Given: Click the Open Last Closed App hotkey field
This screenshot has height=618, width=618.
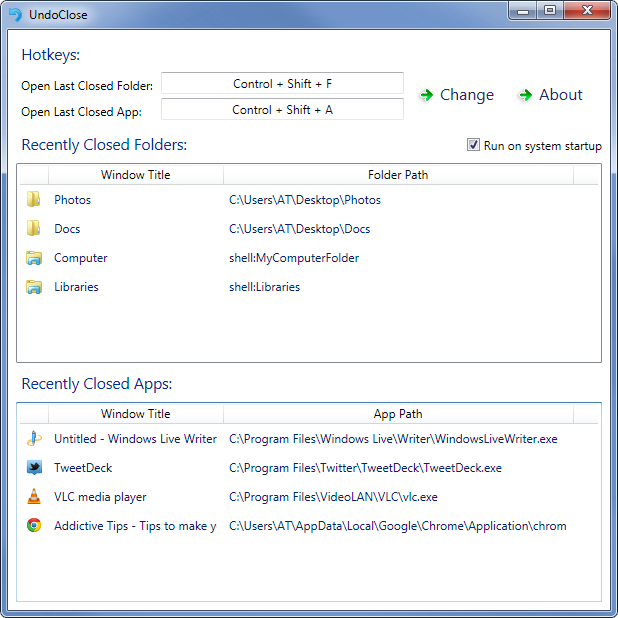Looking at the screenshot, I should pyautogui.click(x=282, y=110).
